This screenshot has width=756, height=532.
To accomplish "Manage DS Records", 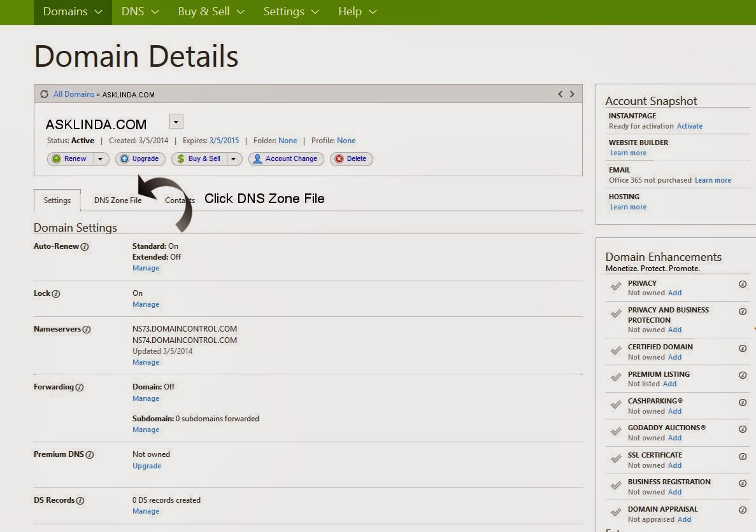I will point(146,511).
